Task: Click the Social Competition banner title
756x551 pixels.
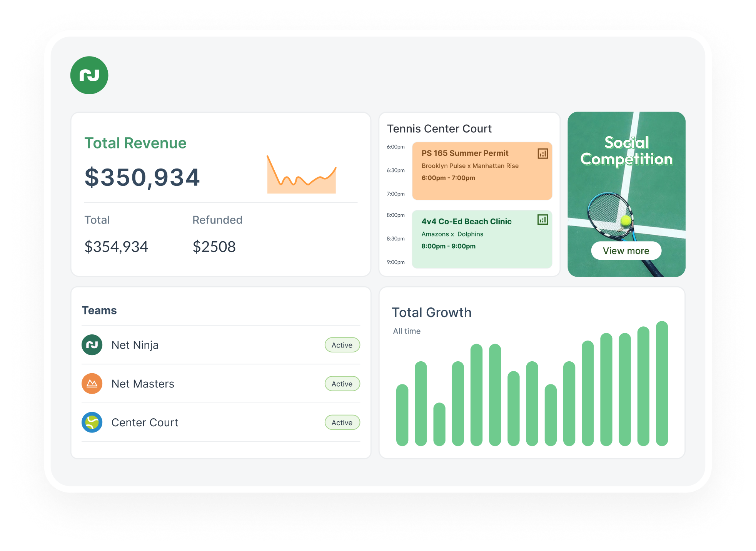Action: [626, 151]
